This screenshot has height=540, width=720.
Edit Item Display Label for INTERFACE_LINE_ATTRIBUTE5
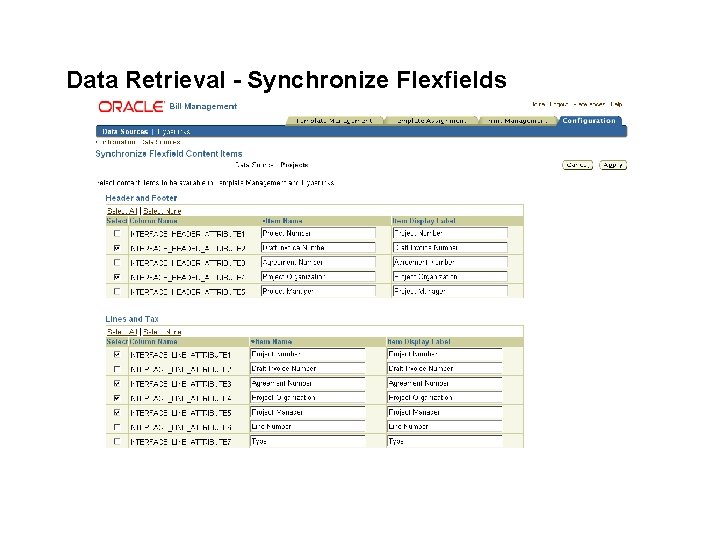(x=444, y=412)
